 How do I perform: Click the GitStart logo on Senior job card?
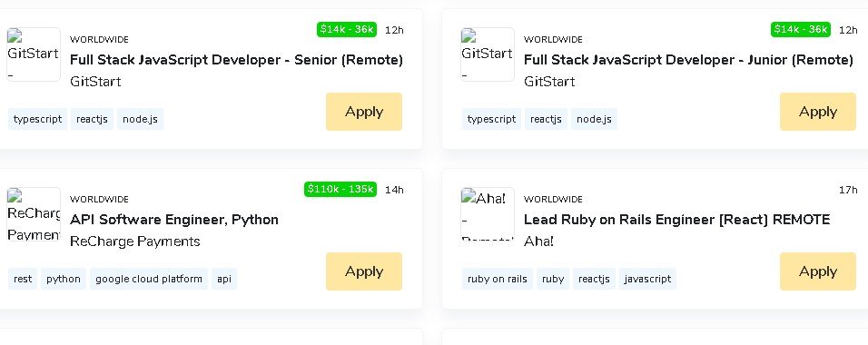[x=34, y=54]
